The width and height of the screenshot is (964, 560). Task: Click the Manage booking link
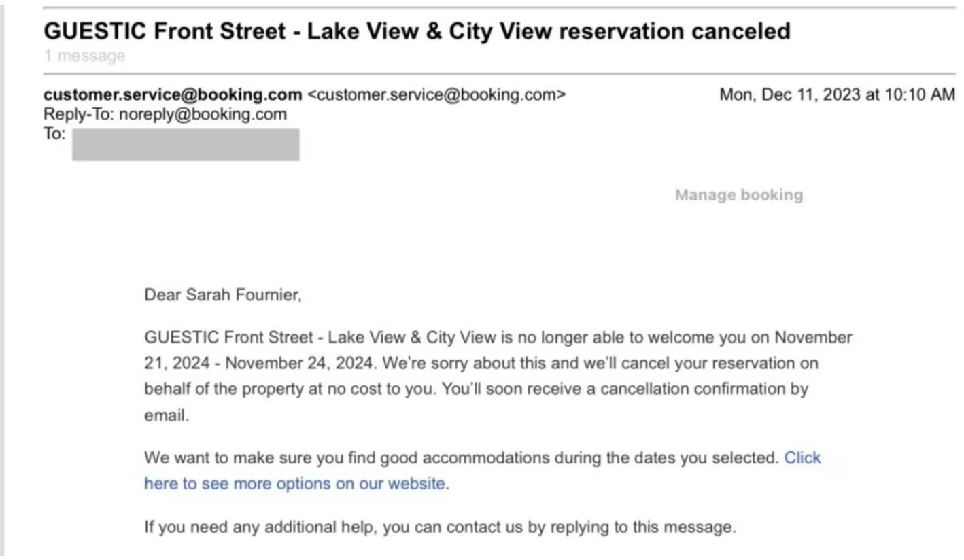point(738,196)
